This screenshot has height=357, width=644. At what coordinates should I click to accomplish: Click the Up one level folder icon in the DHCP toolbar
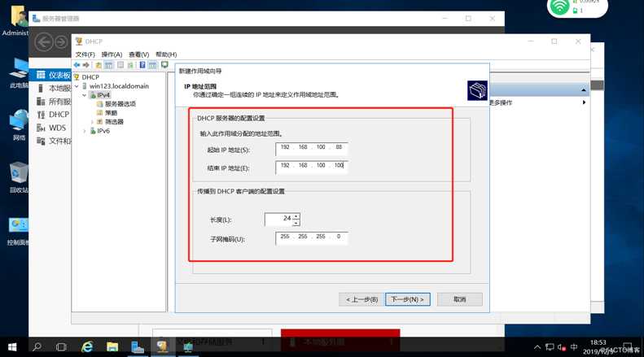click(x=99, y=65)
